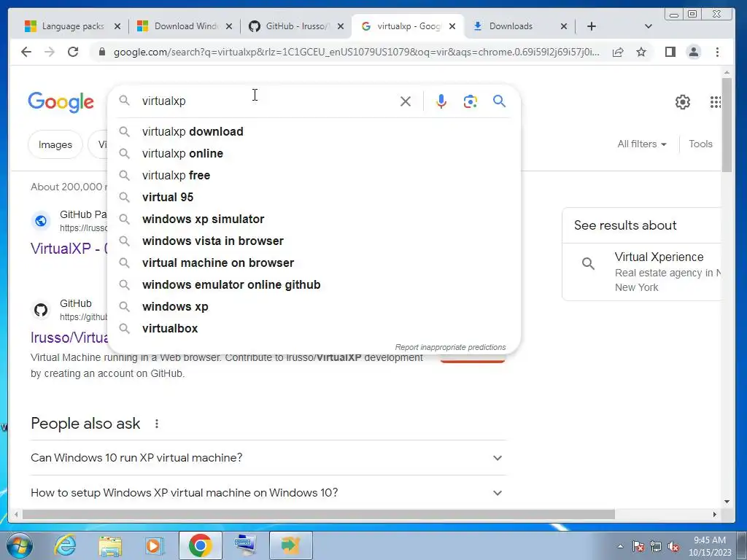
Task: Open the Tools search options
Action: click(700, 144)
